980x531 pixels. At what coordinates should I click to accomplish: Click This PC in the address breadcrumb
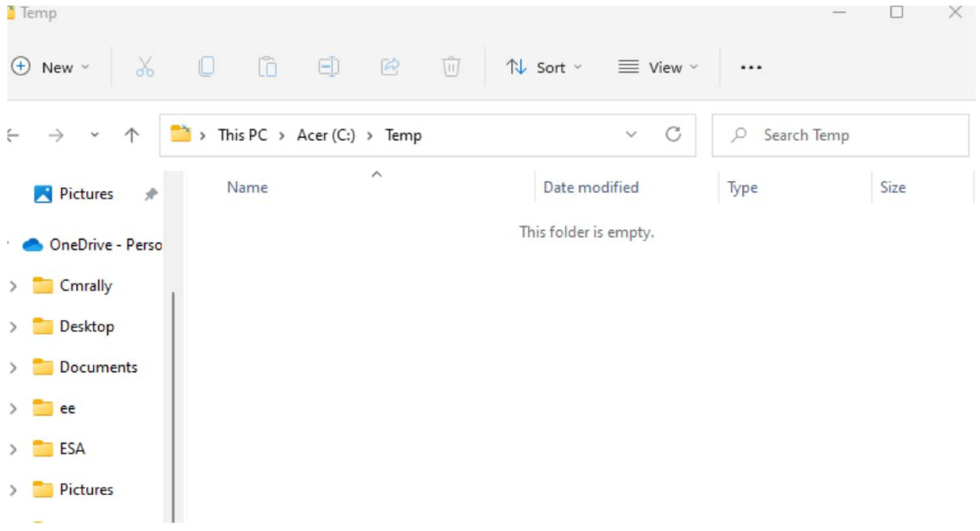click(x=242, y=135)
